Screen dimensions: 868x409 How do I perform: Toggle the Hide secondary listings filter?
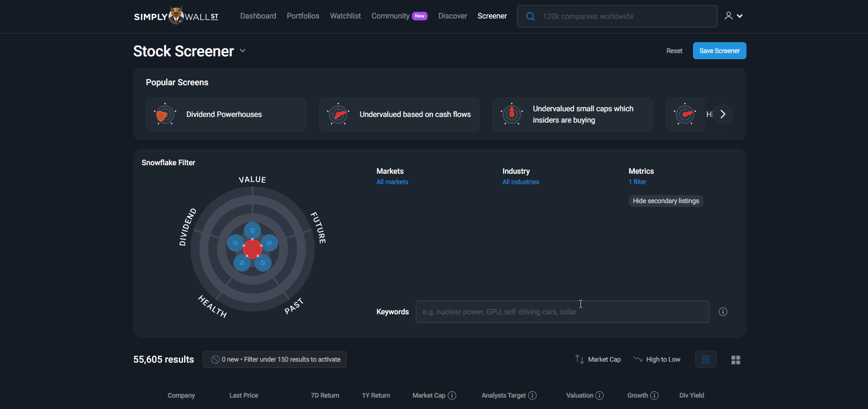666,201
